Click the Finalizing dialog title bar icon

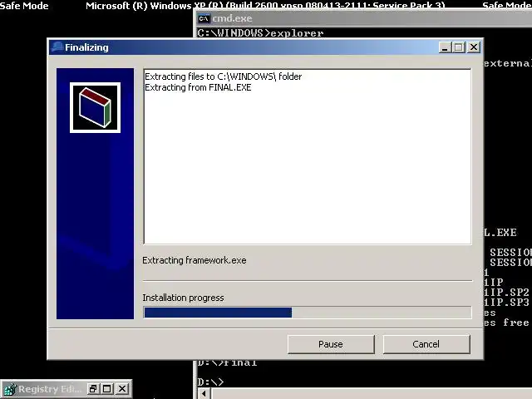coord(57,47)
